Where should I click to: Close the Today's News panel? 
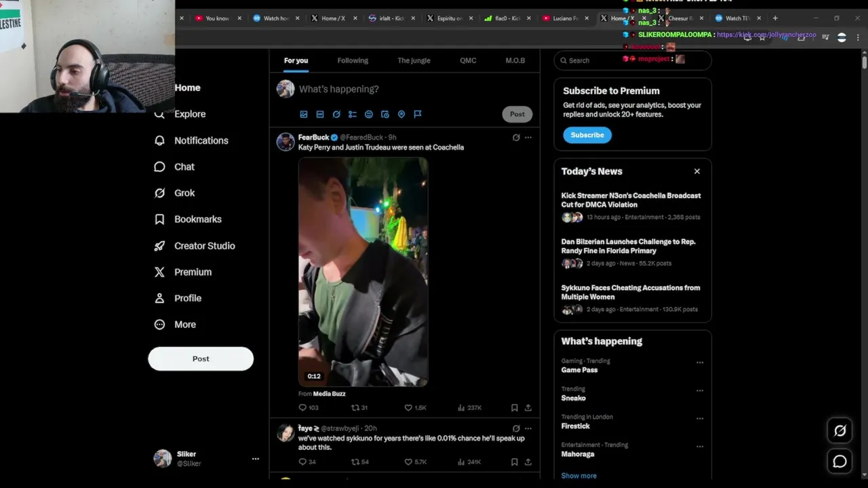tap(697, 171)
